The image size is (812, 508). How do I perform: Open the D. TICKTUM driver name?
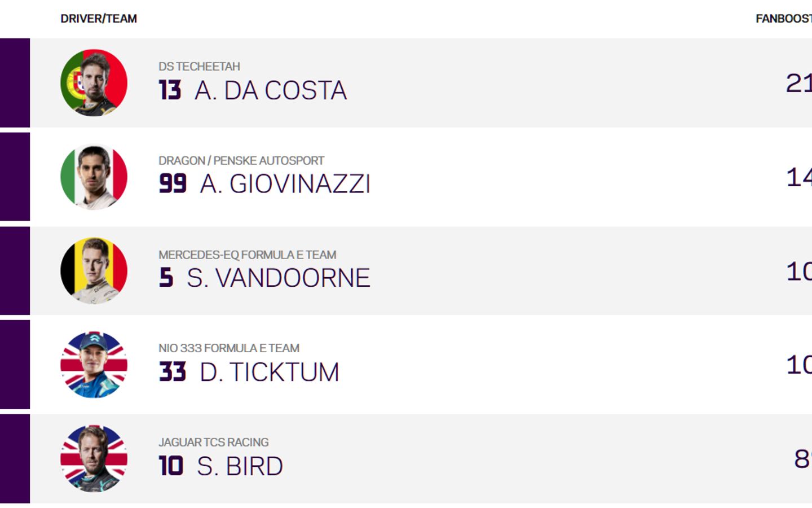[269, 373]
